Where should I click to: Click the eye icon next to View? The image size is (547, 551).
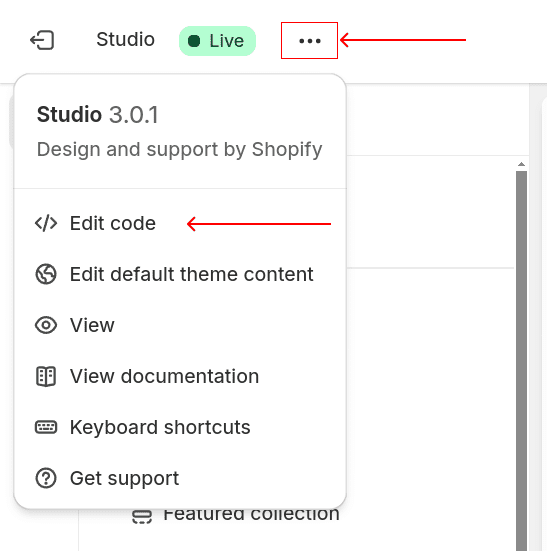pos(46,325)
